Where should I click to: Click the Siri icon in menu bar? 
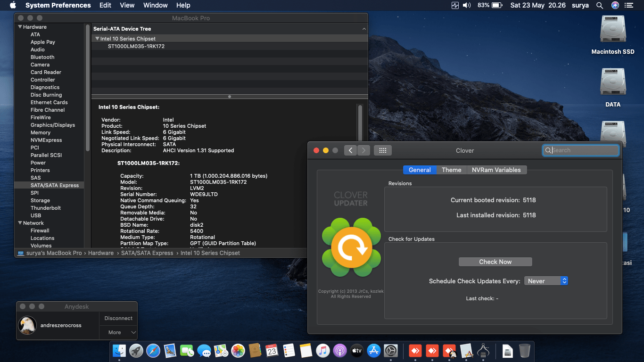pyautogui.click(x=615, y=5)
